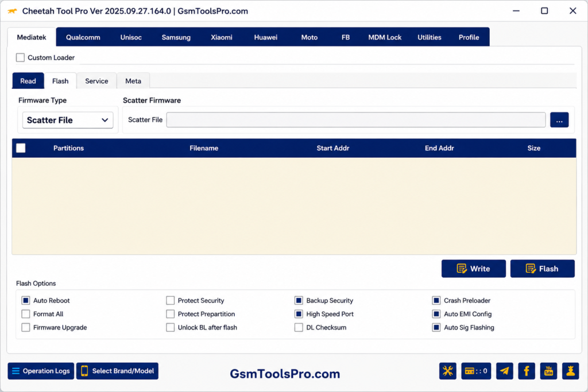Toggle select-all partitions checkbox

(x=21, y=148)
